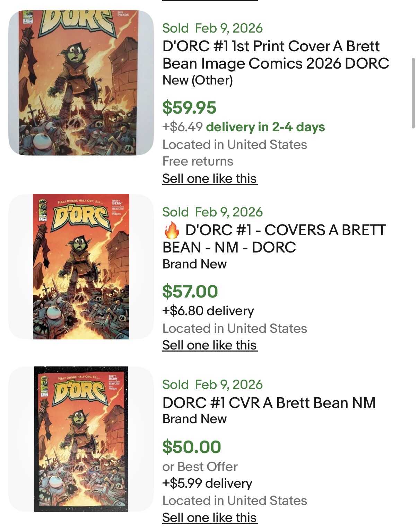
Task: Open the $57.00 D'ORC listing thumbnail
Action: point(81,266)
